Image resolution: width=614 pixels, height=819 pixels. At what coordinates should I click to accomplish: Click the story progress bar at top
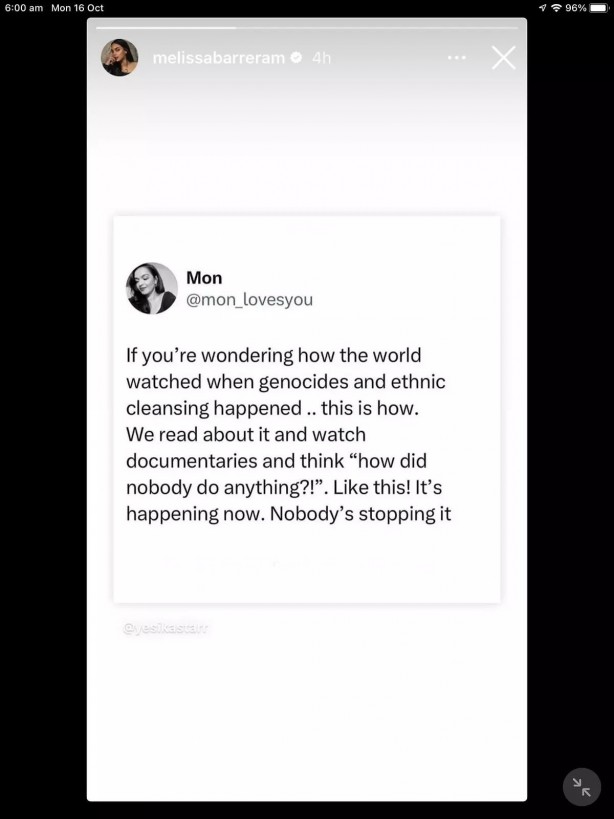(306, 27)
